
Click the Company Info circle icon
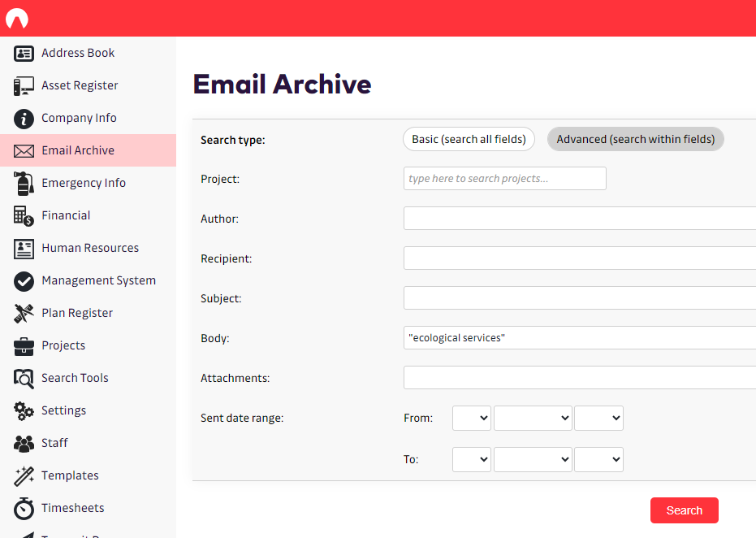(24, 118)
